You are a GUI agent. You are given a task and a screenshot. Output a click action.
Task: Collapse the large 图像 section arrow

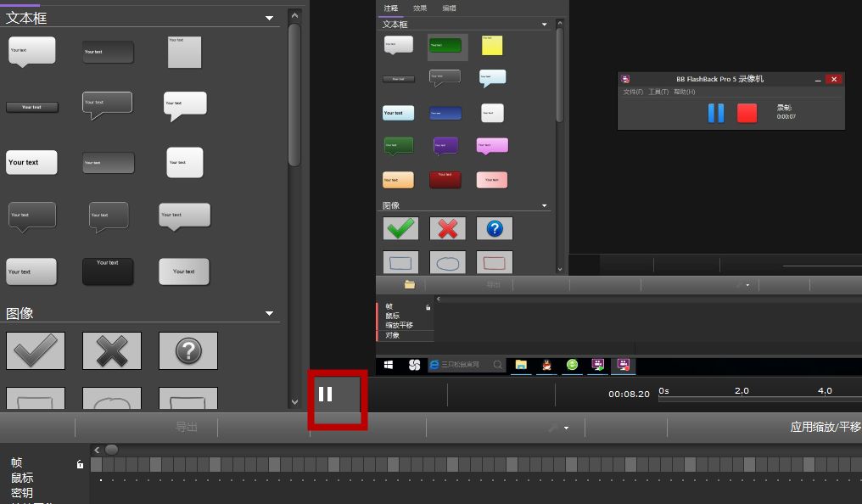[x=270, y=313]
